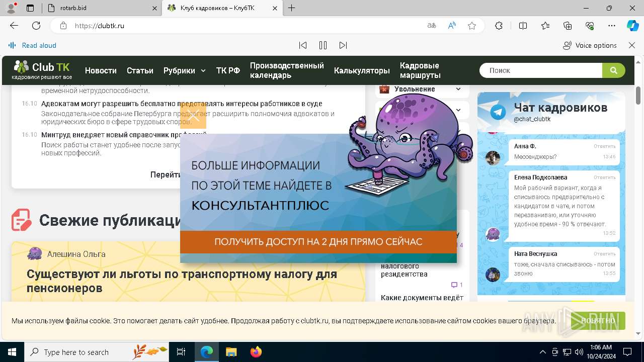This screenshot has height=362, width=644.
Task: Open Collections icon
Action: 568,26
